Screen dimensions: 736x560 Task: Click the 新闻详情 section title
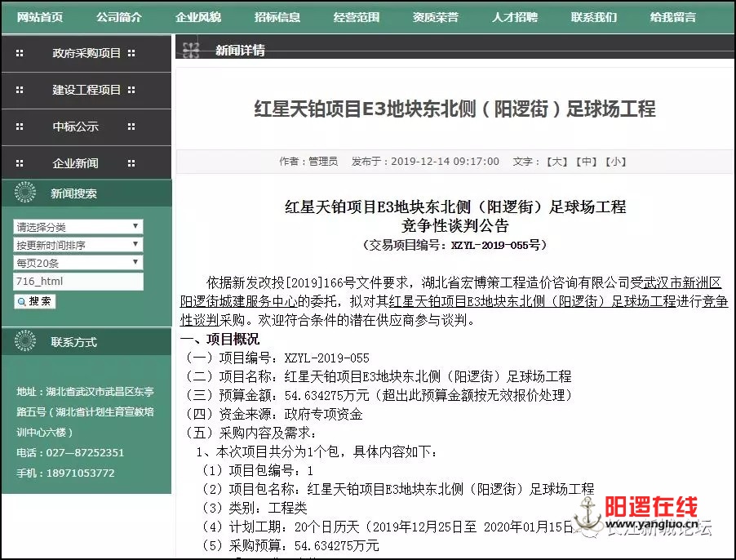coord(240,50)
